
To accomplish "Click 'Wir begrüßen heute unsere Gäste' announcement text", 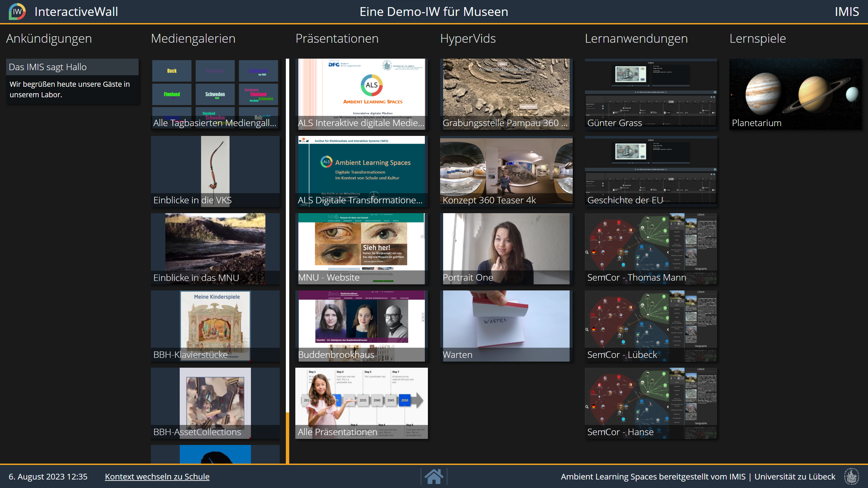I will pos(70,89).
